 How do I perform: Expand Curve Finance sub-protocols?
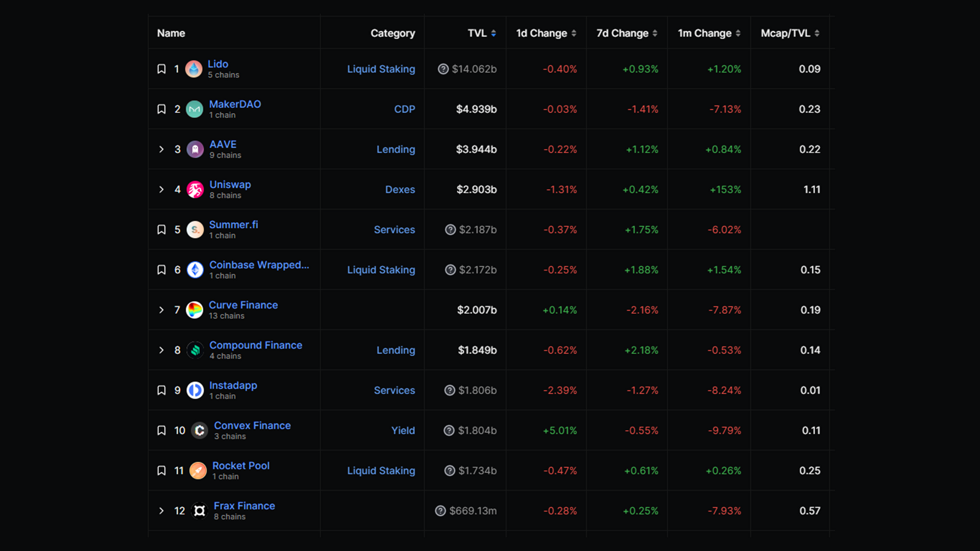pos(161,310)
